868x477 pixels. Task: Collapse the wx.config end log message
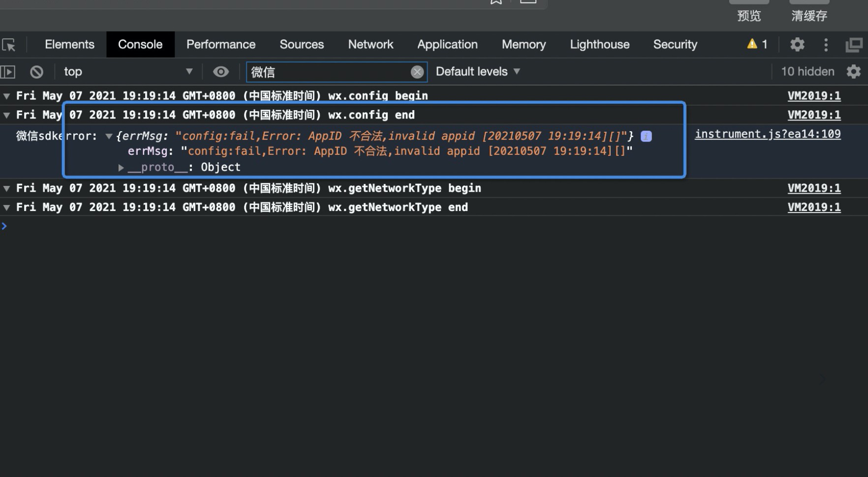tap(7, 115)
